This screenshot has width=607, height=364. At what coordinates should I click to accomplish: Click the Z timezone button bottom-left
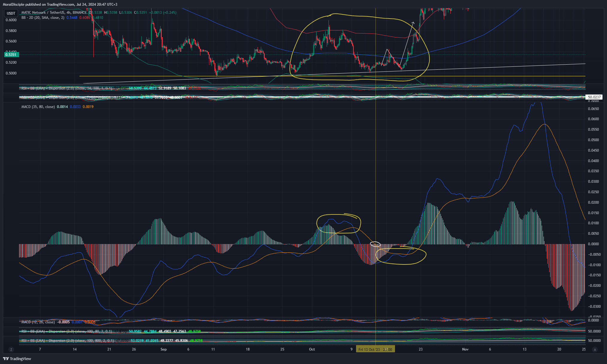pyautogui.click(x=11, y=349)
